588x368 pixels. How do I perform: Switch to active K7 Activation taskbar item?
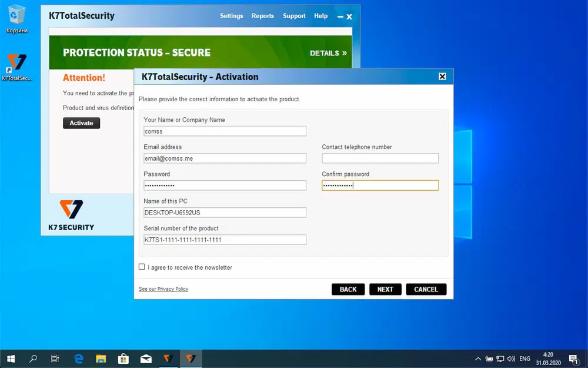coord(191,359)
